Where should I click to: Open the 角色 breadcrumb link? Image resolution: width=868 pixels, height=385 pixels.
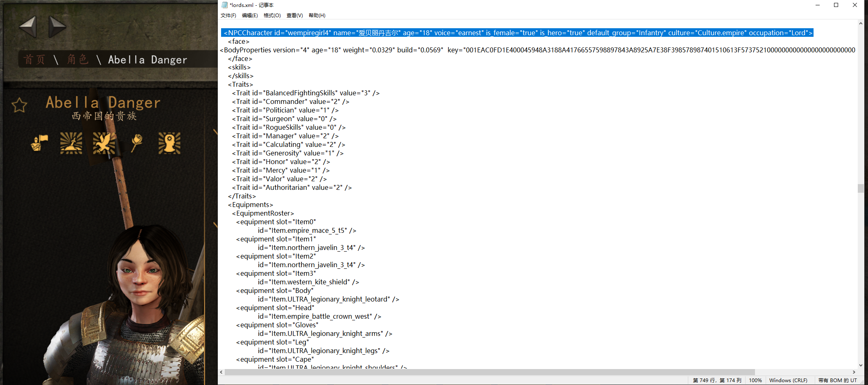pos(78,60)
